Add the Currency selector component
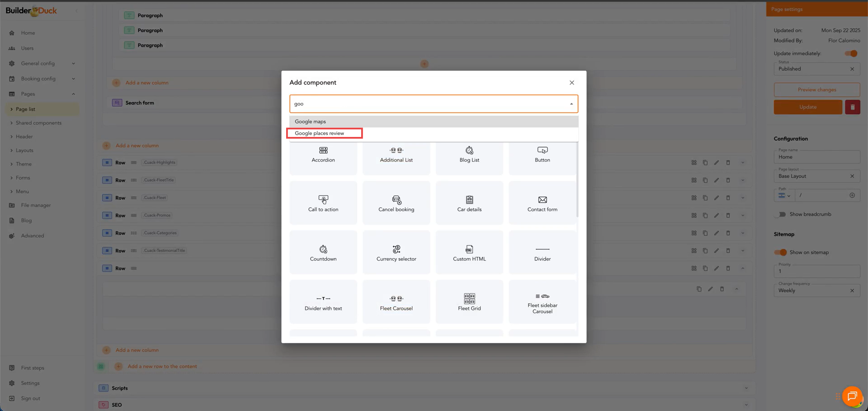The height and width of the screenshot is (411, 868). (x=396, y=253)
